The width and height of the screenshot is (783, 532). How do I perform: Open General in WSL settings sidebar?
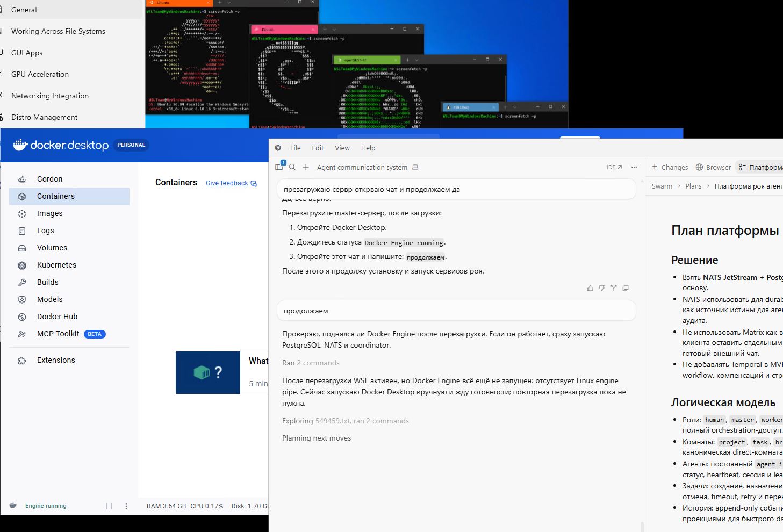click(x=70, y=10)
